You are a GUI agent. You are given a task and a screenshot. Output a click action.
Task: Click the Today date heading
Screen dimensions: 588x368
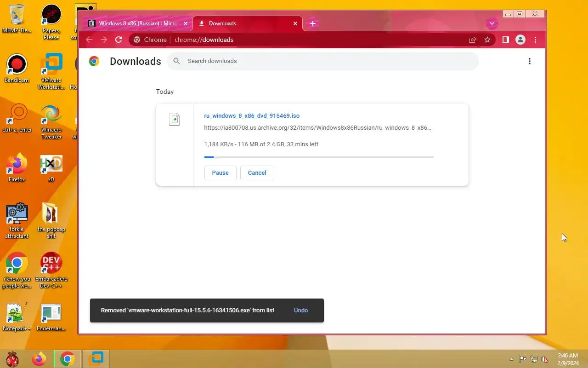[x=165, y=92]
